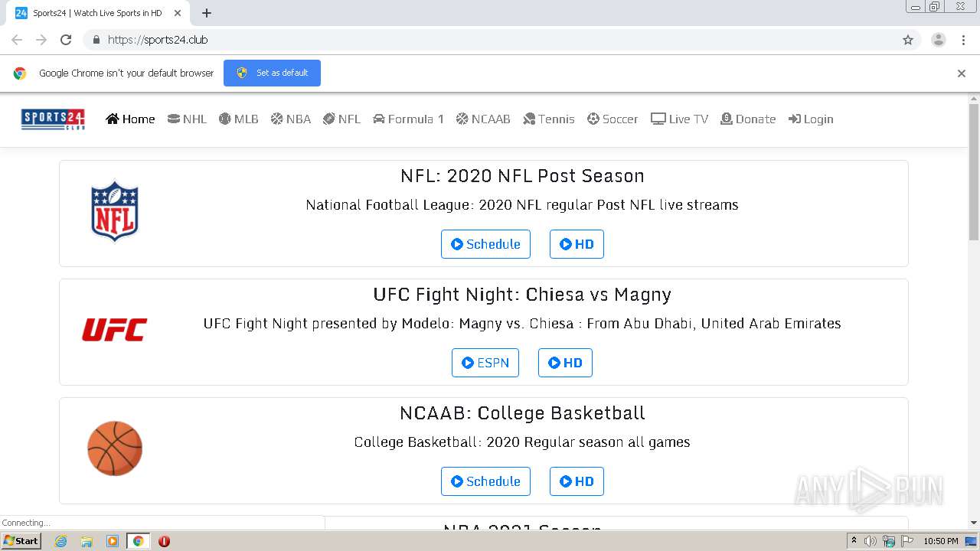
Task: Open the Soccer section
Action: 612,119
